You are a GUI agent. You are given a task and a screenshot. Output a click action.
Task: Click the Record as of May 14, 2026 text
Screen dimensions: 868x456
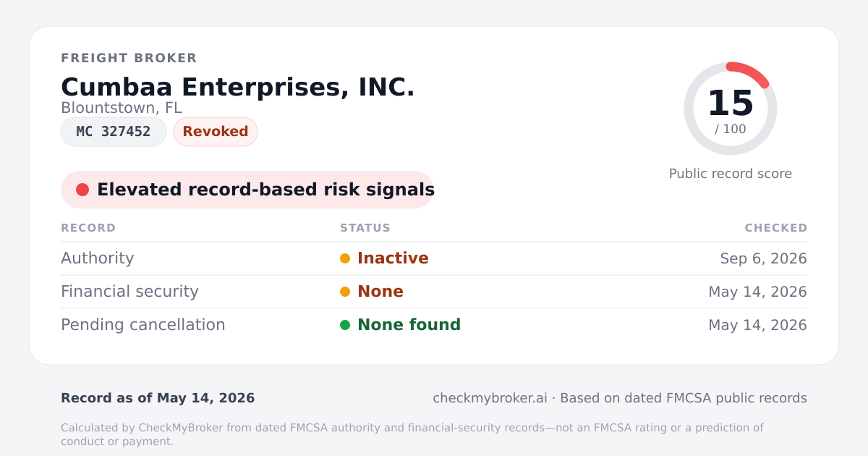coord(158,398)
